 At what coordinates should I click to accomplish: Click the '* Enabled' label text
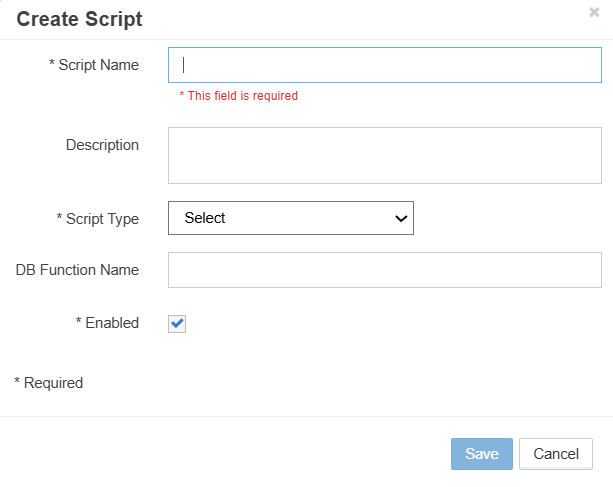point(107,323)
